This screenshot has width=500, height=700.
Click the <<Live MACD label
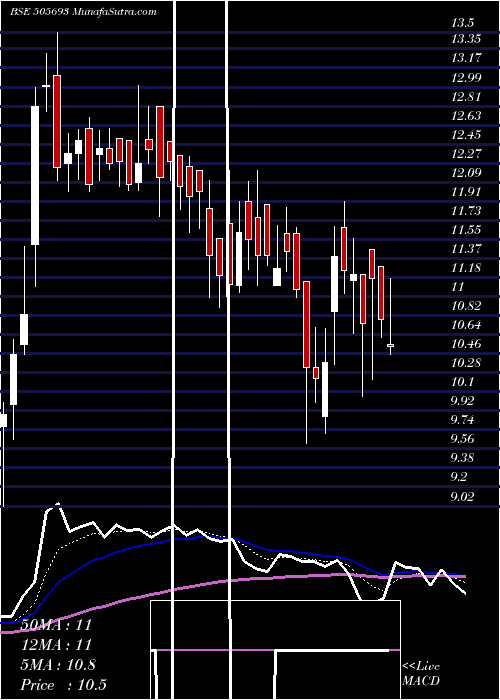421,674
